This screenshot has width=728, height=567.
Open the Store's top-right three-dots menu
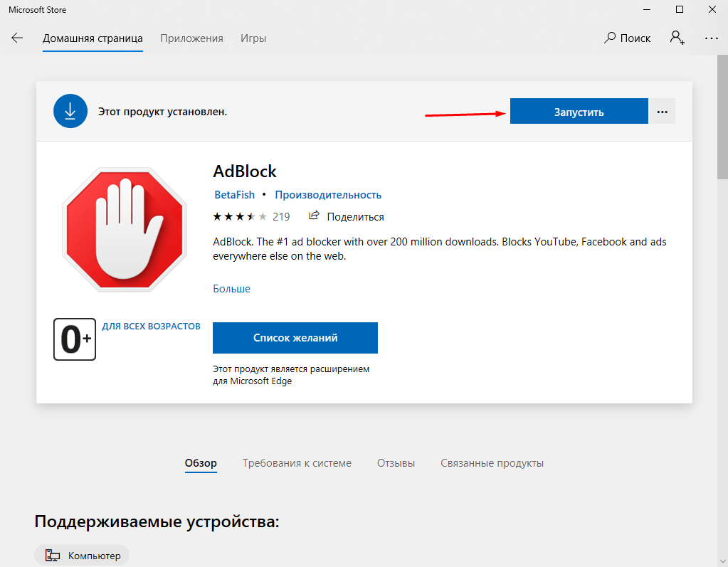(x=712, y=38)
